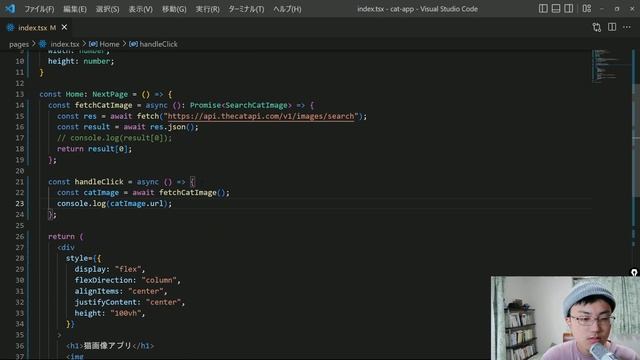Click the index.tsx breadcrumb
The width and height of the screenshot is (640, 360).
point(64,44)
